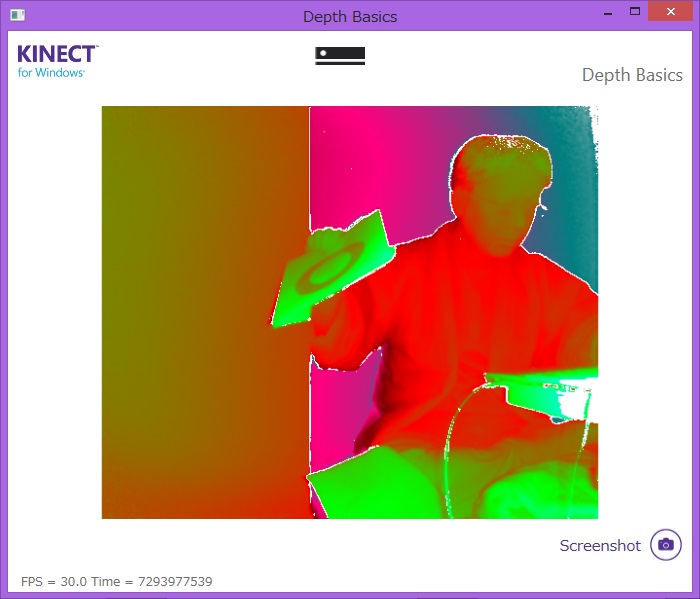
Task: Click the depth image view
Action: coord(350,312)
